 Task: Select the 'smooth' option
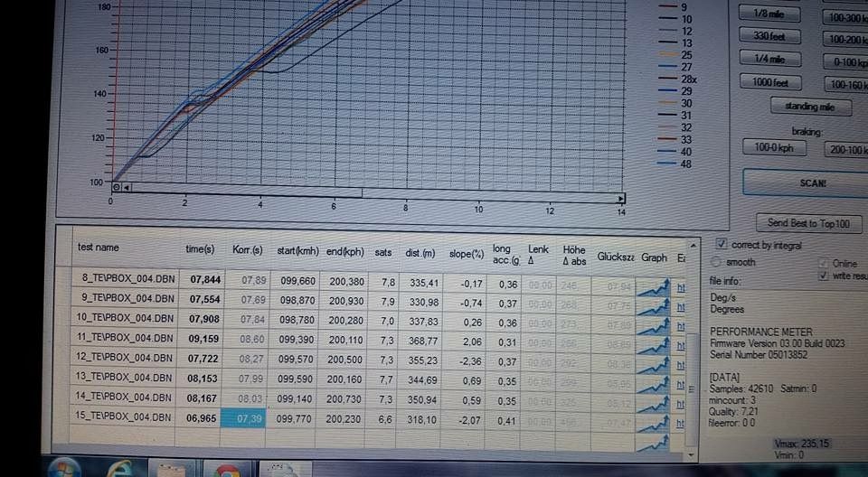pos(722,262)
